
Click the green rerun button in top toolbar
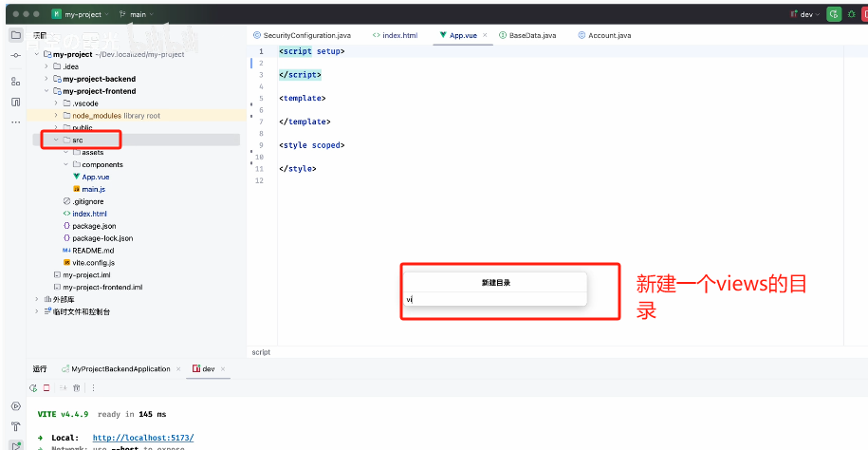[834, 14]
